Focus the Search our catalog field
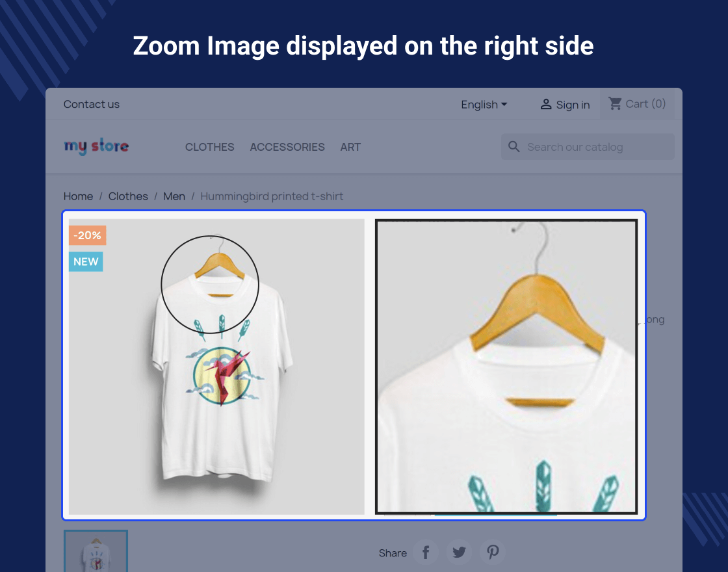 coord(588,147)
